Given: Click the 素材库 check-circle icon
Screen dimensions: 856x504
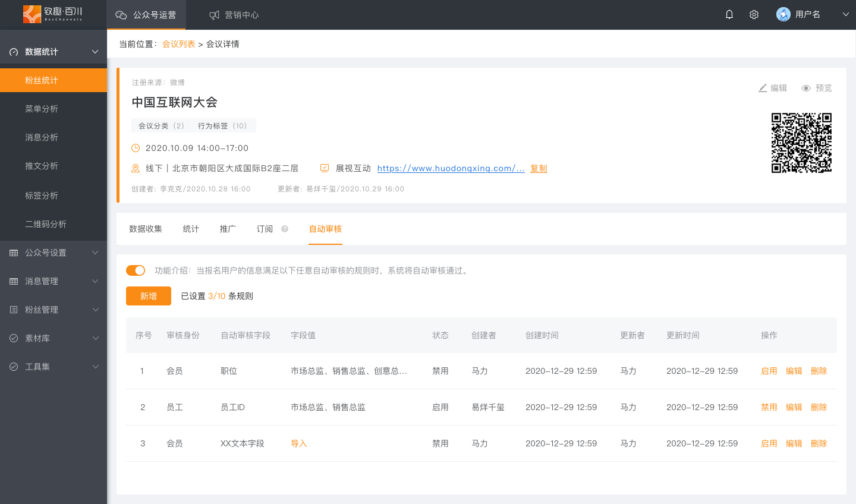Looking at the screenshot, I should coord(14,338).
